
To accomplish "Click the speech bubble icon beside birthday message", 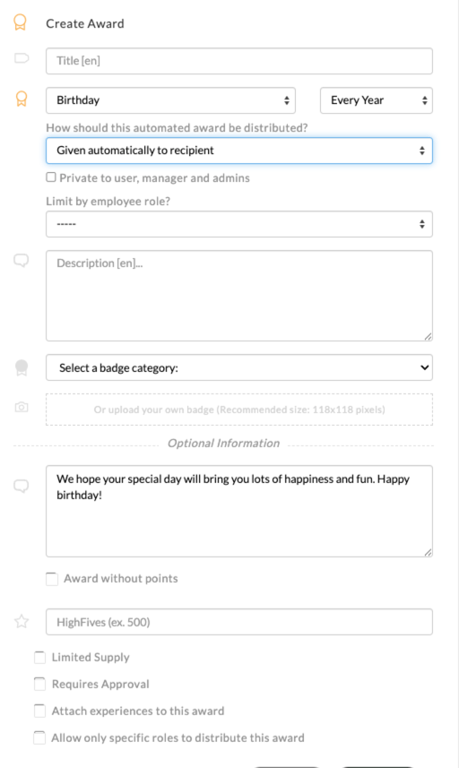I will [21, 486].
